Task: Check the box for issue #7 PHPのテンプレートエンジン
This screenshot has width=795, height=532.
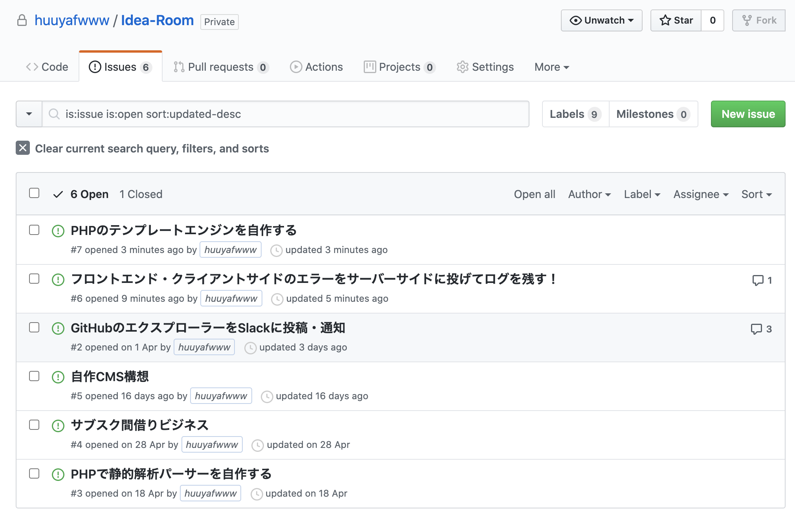Action: [34, 230]
